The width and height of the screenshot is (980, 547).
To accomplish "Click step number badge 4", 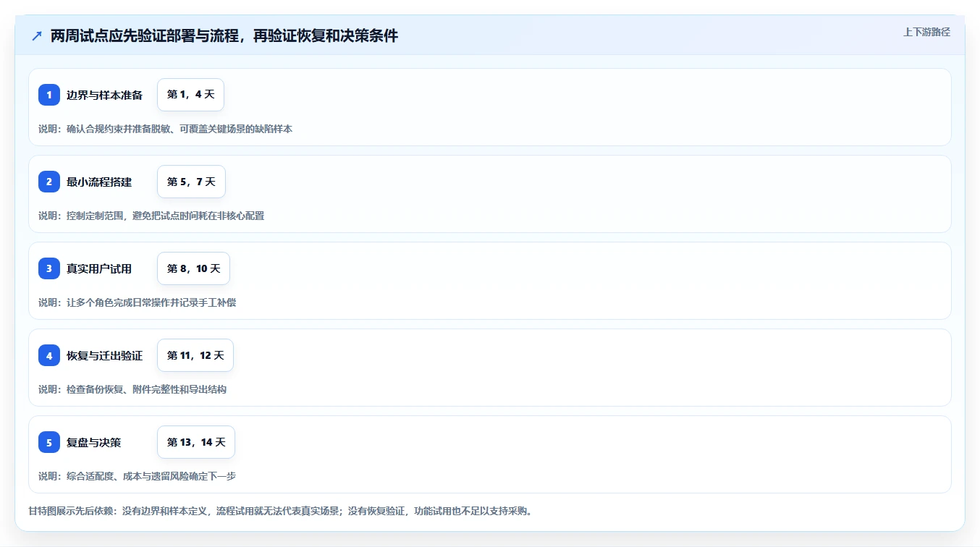I will pos(49,355).
